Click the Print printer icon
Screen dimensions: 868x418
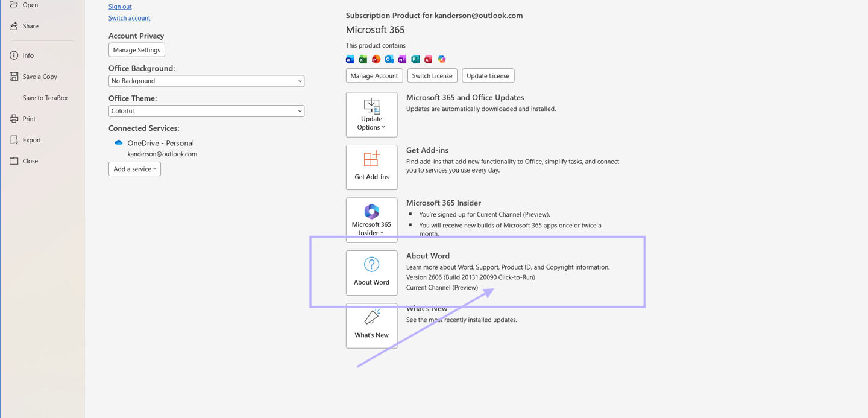(14, 119)
